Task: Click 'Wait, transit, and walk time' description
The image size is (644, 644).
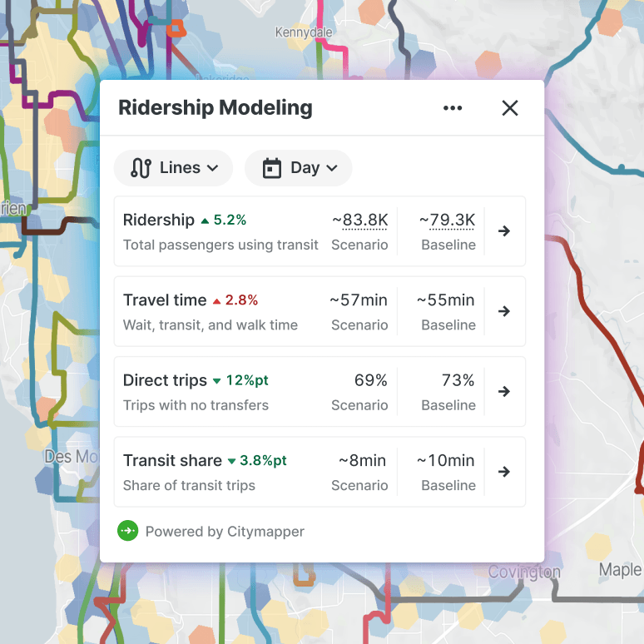Action: click(x=211, y=325)
